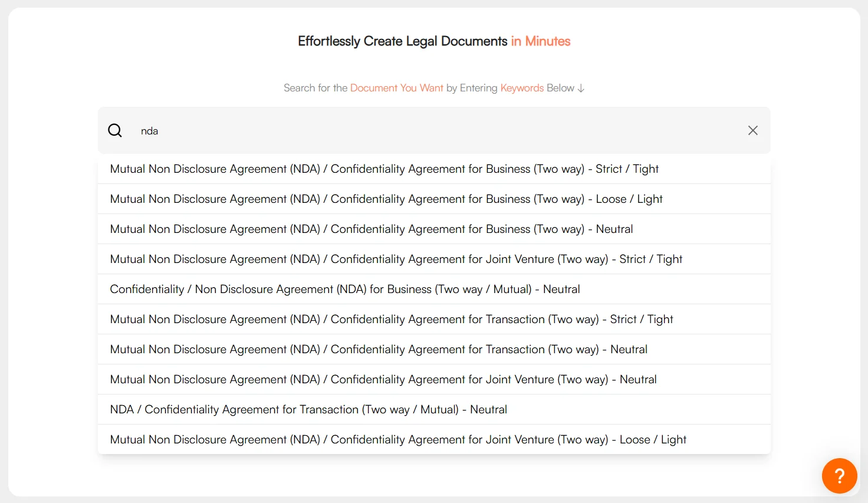Image resolution: width=868 pixels, height=503 pixels.
Task: Click 'Effortlessly Create Legal Documents' heading
Action: [402, 41]
